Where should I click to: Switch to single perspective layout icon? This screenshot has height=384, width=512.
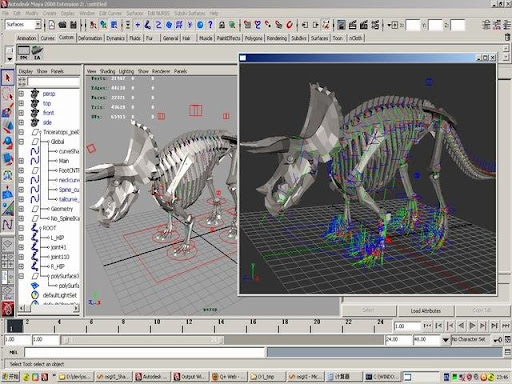pyautogui.click(x=8, y=244)
